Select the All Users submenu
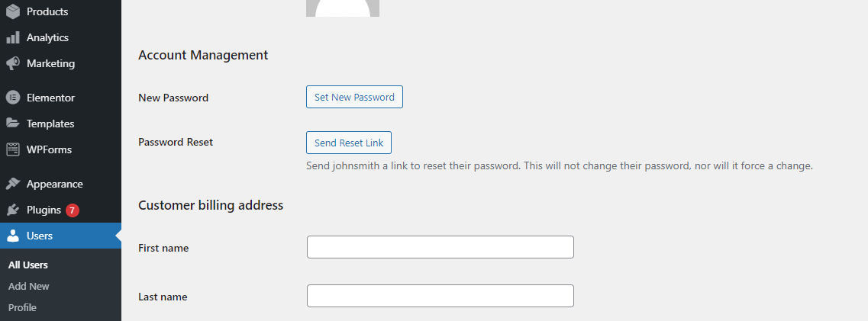 coord(28,265)
